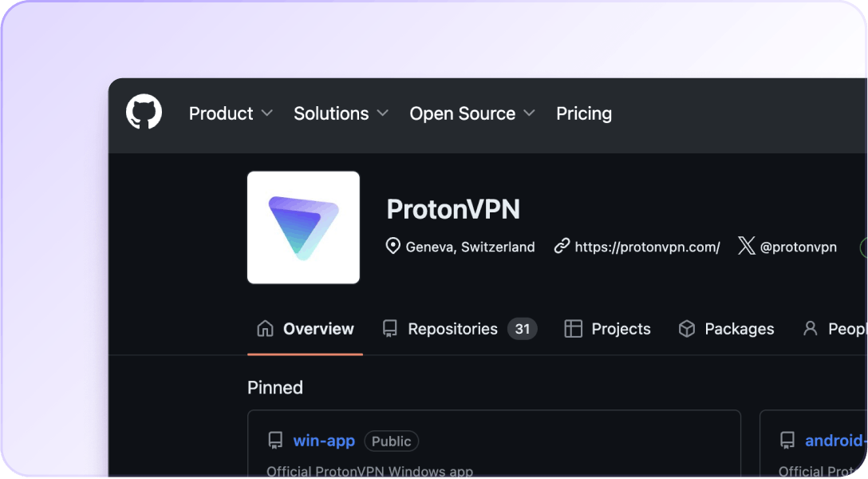The image size is (868, 479).
Task: Open the android pinned repository link
Action: tap(834, 441)
